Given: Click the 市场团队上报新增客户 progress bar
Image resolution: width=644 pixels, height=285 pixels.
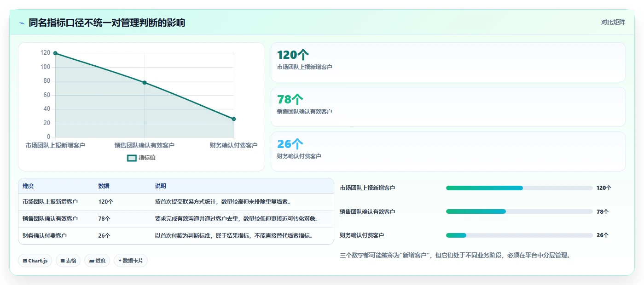Looking at the screenshot, I should click(519, 188).
